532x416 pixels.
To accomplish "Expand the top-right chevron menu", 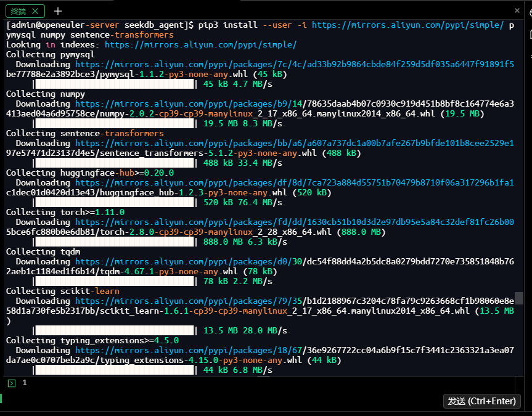I will click(x=517, y=10).
